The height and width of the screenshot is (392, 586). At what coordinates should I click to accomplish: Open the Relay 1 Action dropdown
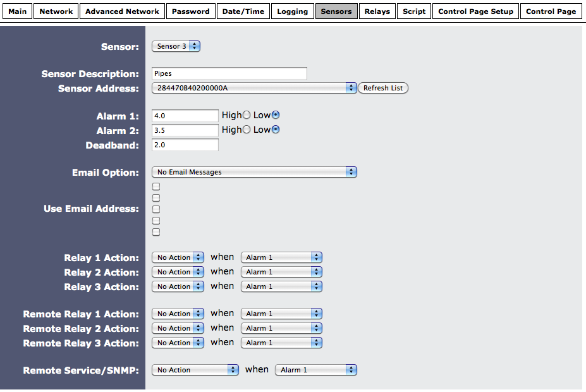click(178, 257)
